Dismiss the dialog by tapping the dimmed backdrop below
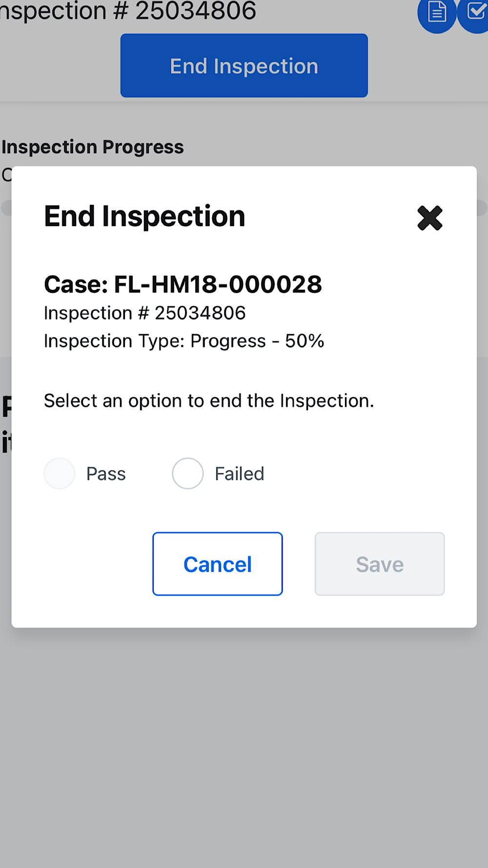Viewport: 488px width, 868px height. pos(244,747)
